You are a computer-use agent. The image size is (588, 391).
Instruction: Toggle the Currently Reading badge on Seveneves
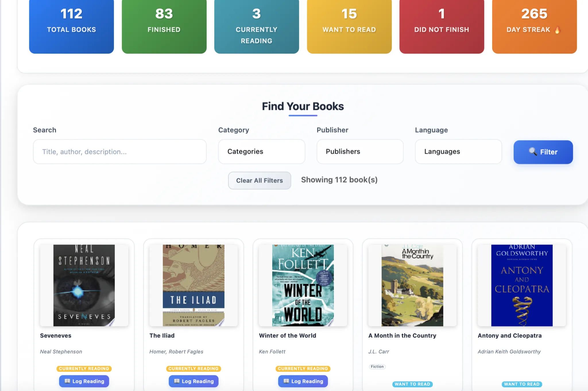click(84, 369)
